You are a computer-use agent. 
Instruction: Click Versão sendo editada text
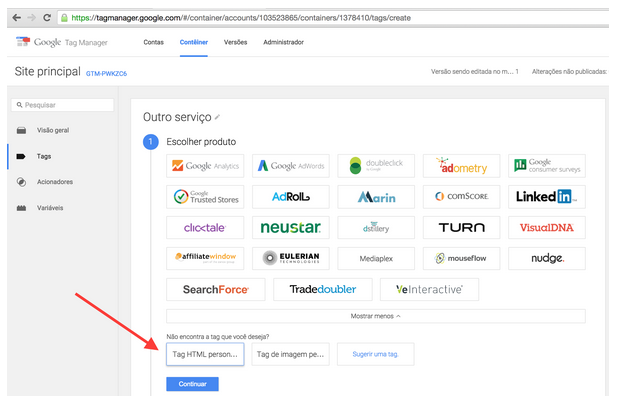(x=475, y=72)
